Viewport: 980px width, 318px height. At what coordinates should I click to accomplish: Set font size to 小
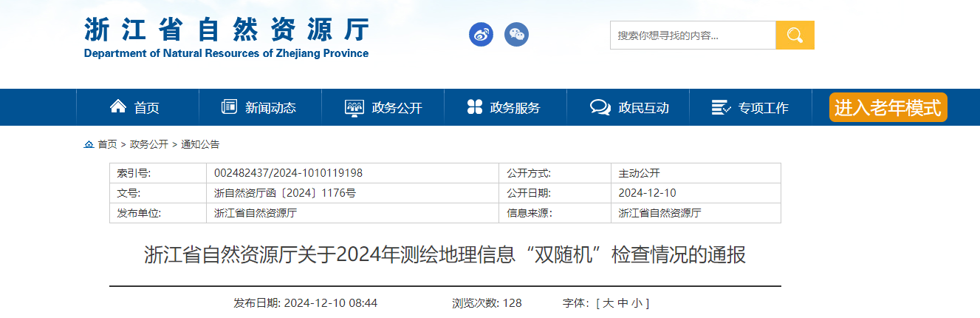[x=637, y=303]
